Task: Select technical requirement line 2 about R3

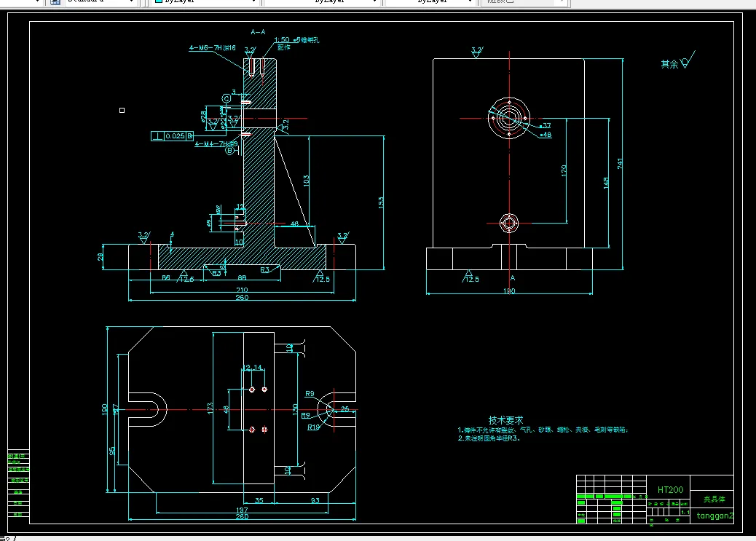Action: pos(489,438)
